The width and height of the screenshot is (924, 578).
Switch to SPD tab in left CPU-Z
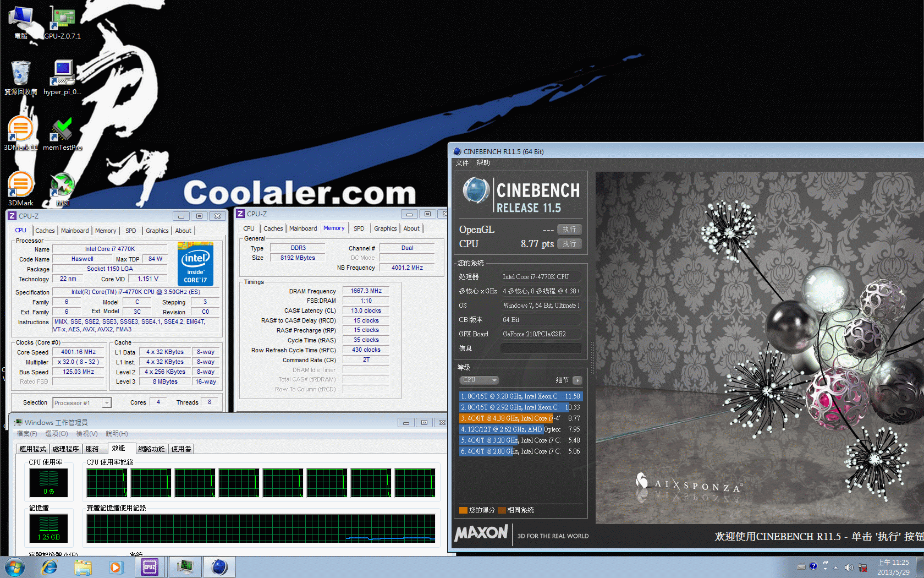coord(130,231)
